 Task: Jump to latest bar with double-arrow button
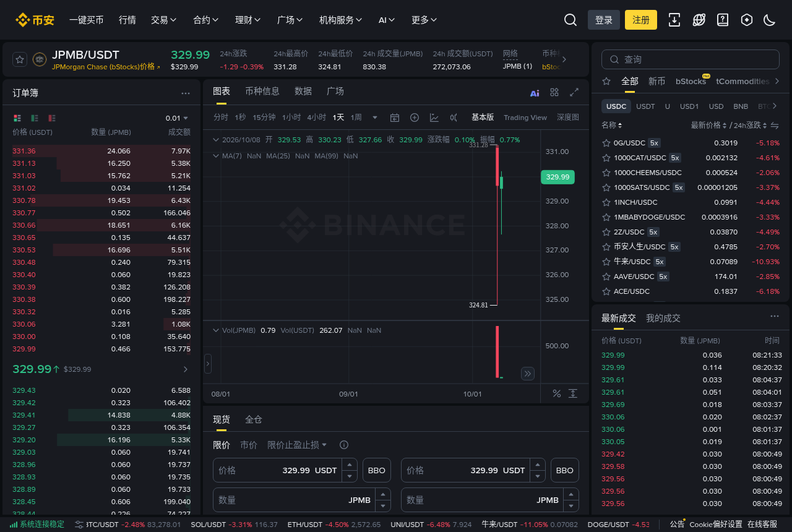pos(527,373)
